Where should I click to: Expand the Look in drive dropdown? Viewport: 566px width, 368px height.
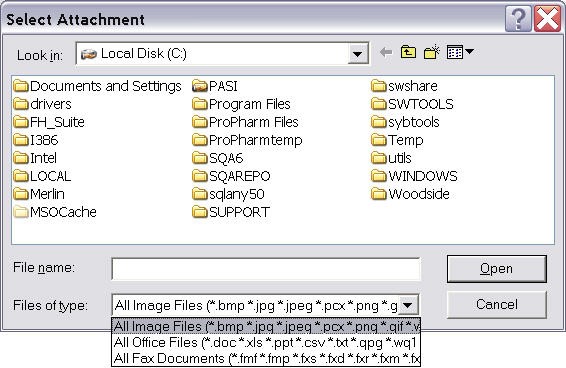pos(357,54)
